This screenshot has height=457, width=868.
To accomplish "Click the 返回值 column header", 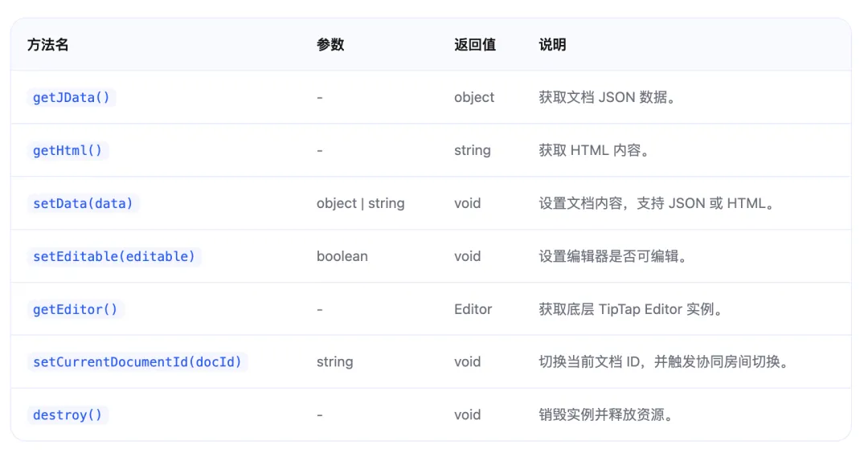I will pos(475,45).
